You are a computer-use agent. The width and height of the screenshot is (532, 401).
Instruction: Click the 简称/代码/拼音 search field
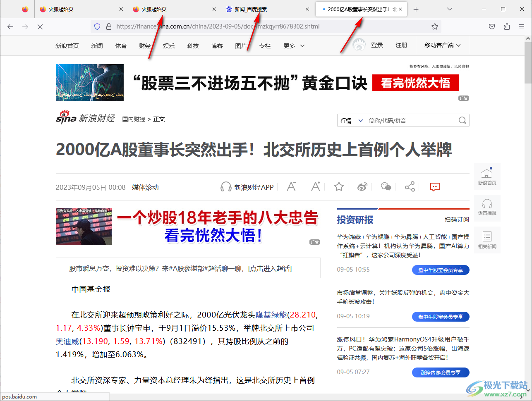click(x=411, y=120)
